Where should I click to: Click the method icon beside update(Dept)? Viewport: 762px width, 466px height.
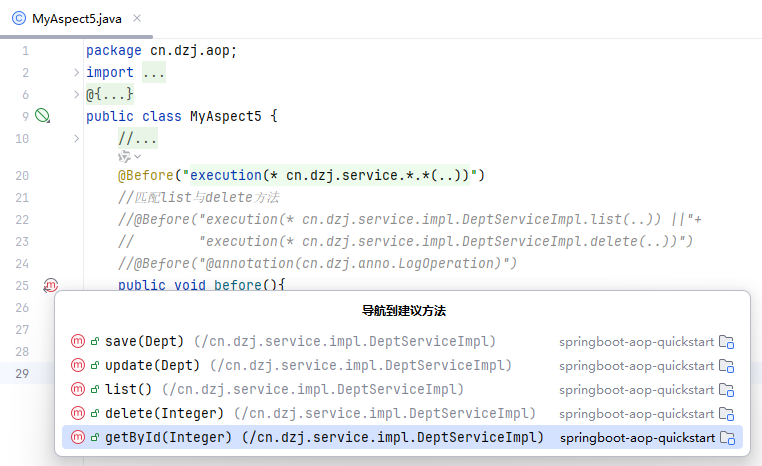tap(78, 365)
